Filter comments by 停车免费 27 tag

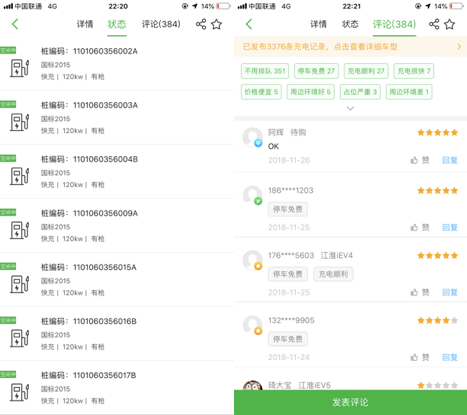316,71
